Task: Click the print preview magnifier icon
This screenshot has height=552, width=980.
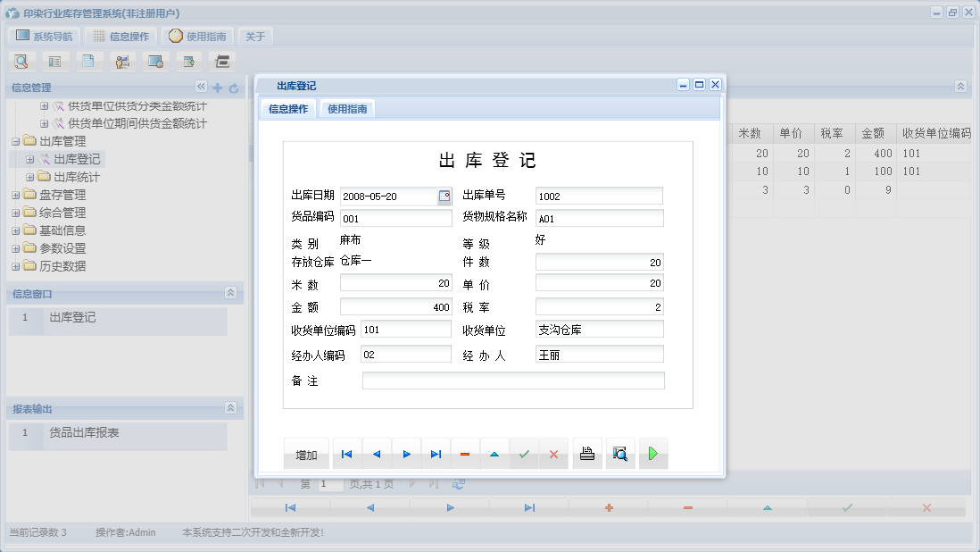Action: (x=620, y=454)
